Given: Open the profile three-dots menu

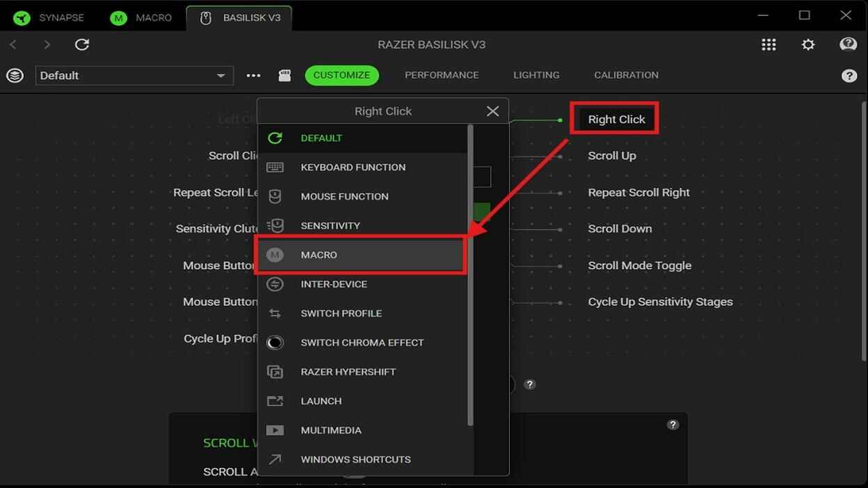Looking at the screenshot, I should pos(253,76).
